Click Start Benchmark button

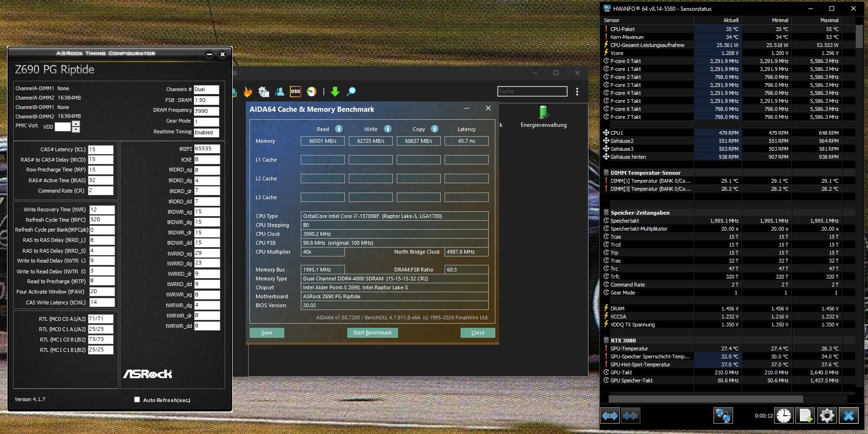pyautogui.click(x=372, y=333)
